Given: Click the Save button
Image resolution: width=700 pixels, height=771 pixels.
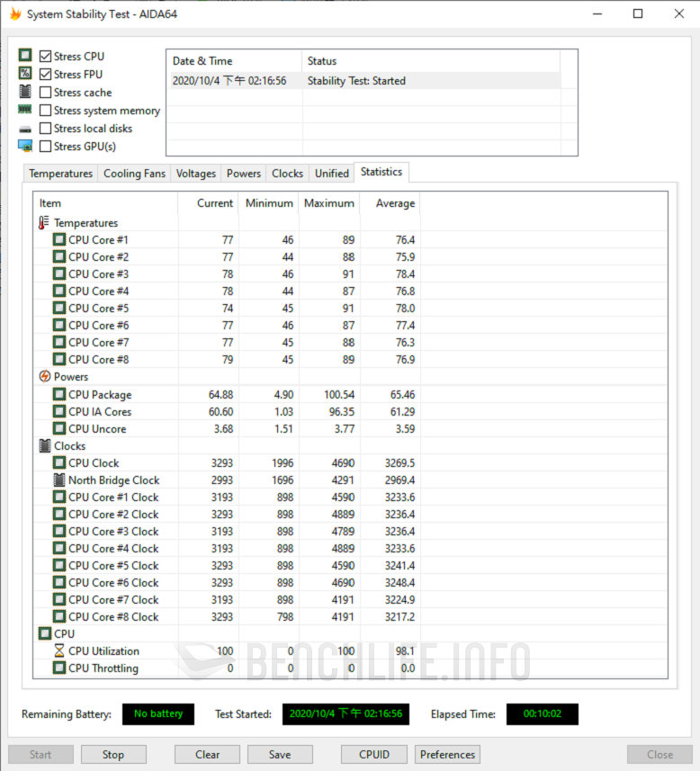Looking at the screenshot, I should (x=280, y=755).
